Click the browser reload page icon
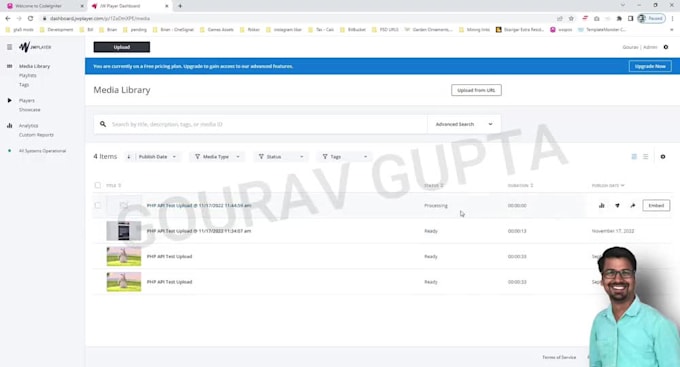 coord(30,18)
